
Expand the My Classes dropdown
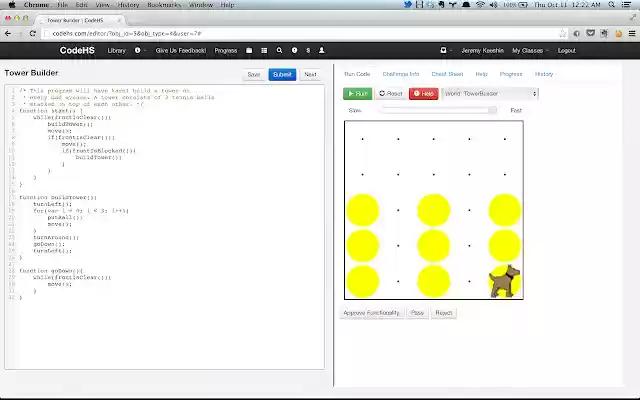coord(530,51)
